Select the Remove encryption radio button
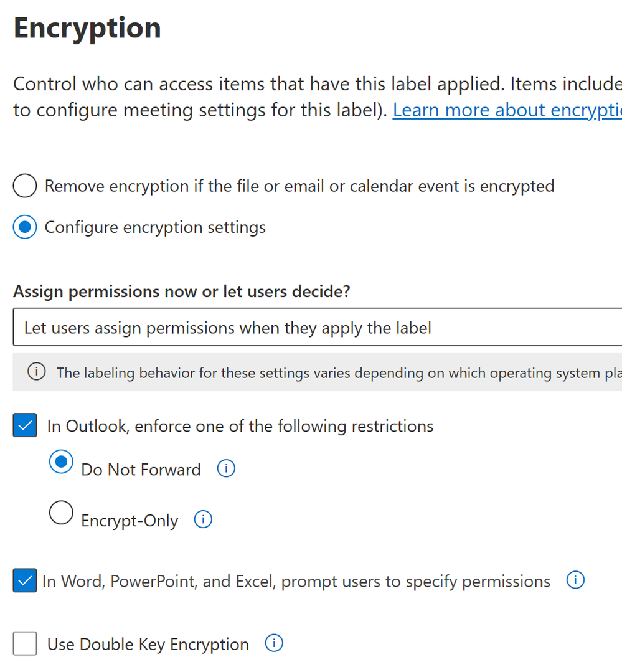 tap(25, 186)
